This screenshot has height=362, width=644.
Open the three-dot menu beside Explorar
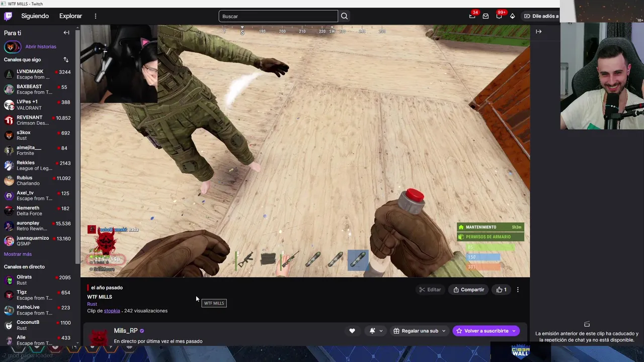95,16
